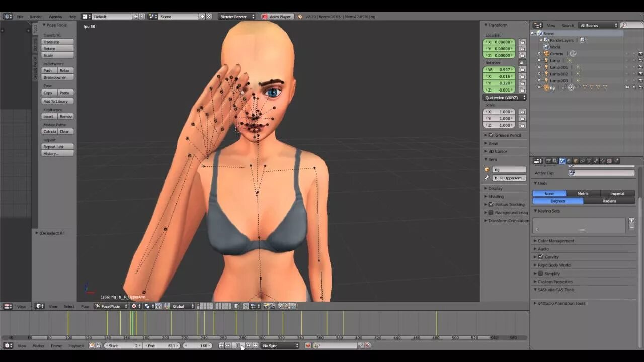Click the Insert keyframes button
This screenshot has width=644, height=362.
click(49, 116)
